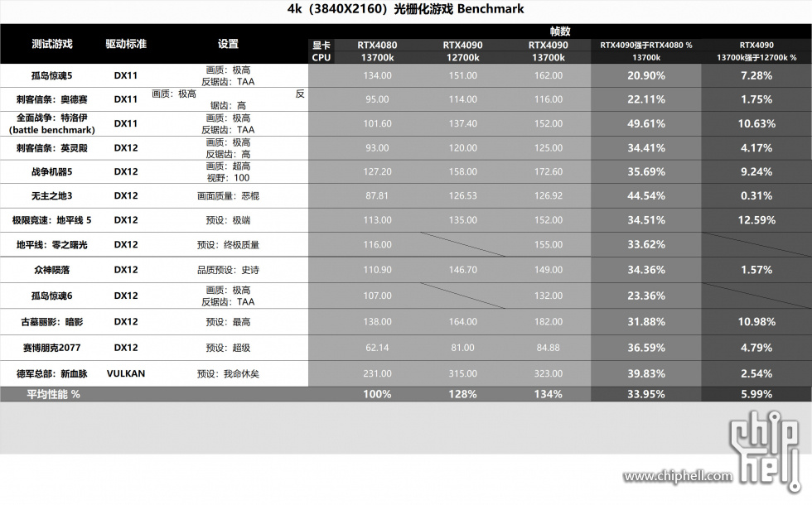812x505 pixels.
Task: Click the game name '刺客信条:奥德赛'
Action: point(51,99)
